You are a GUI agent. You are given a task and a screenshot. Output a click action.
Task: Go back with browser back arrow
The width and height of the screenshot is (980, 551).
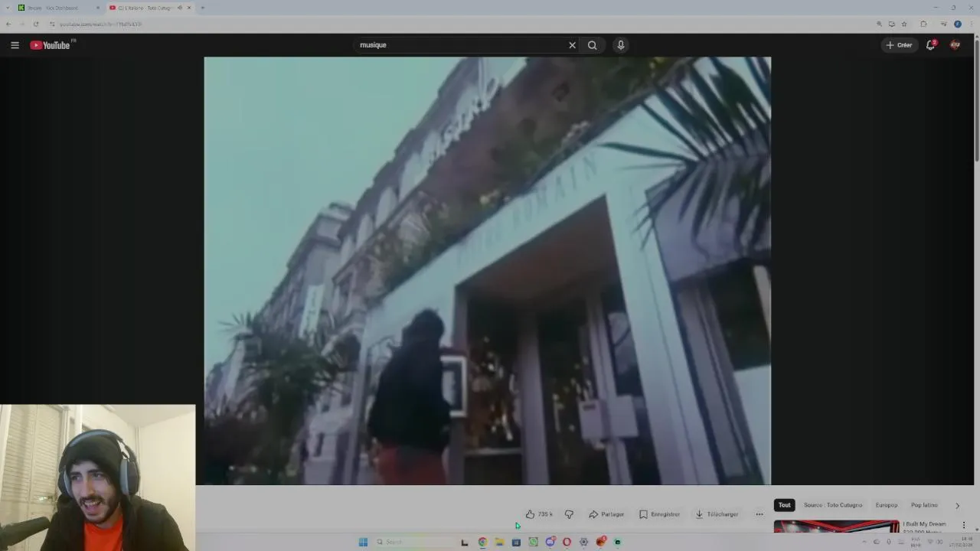(8, 24)
